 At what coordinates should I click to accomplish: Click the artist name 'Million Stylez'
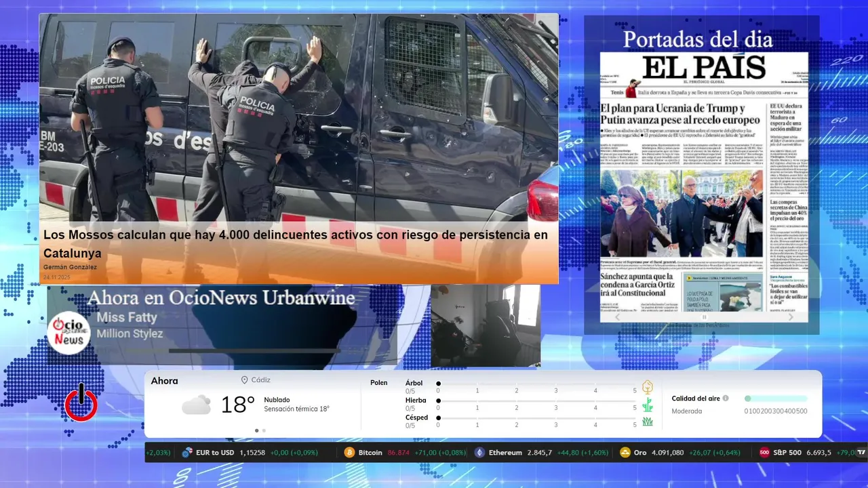pos(130,333)
